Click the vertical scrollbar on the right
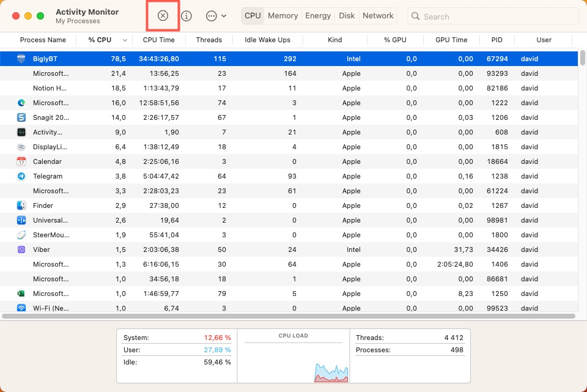The height and width of the screenshot is (392, 587). click(x=581, y=60)
